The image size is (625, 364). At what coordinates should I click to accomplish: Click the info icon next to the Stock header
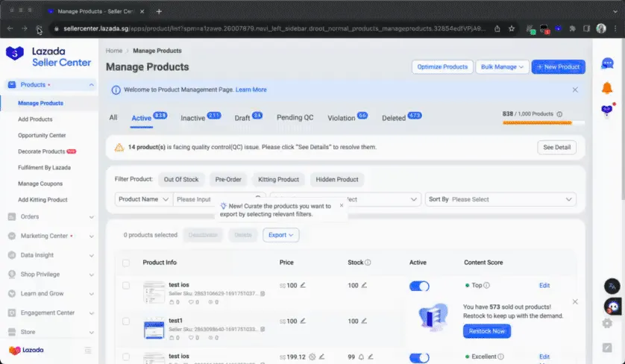click(368, 263)
